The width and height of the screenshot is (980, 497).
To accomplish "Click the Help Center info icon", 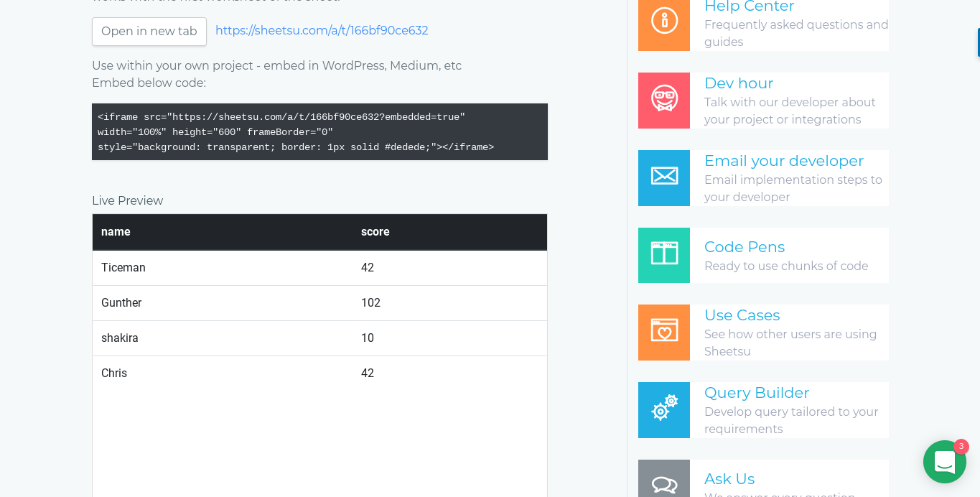I will pyautogui.click(x=664, y=20).
